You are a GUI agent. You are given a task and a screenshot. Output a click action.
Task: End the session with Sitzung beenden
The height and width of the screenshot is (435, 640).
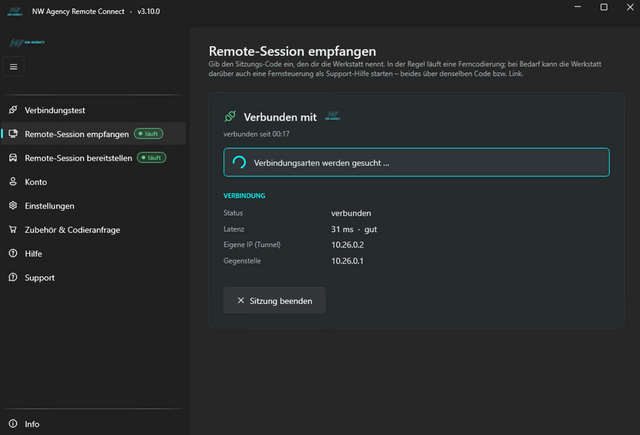coord(274,300)
